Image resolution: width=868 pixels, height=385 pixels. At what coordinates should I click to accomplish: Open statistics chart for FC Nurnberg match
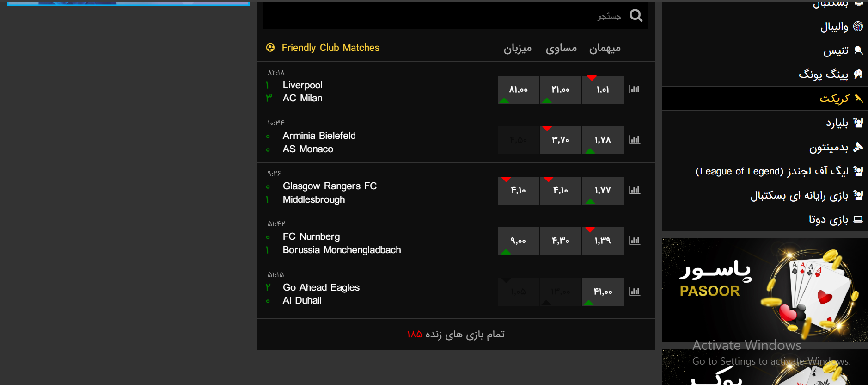point(635,241)
